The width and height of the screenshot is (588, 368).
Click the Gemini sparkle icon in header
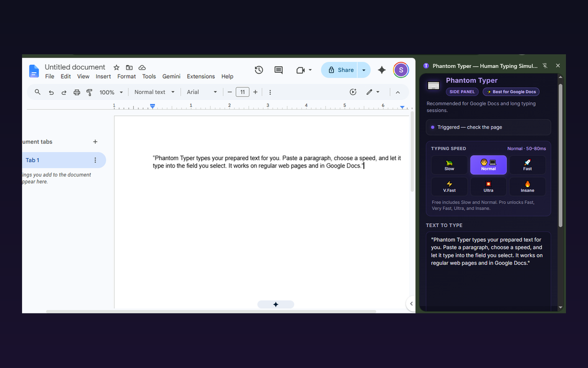pos(382,70)
